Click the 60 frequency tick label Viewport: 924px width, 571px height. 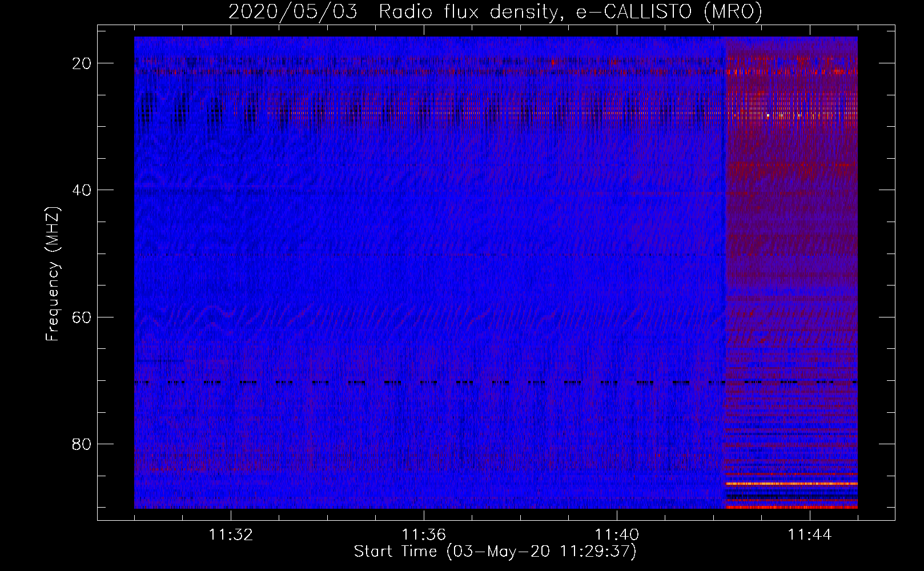pyautogui.click(x=82, y=317)
